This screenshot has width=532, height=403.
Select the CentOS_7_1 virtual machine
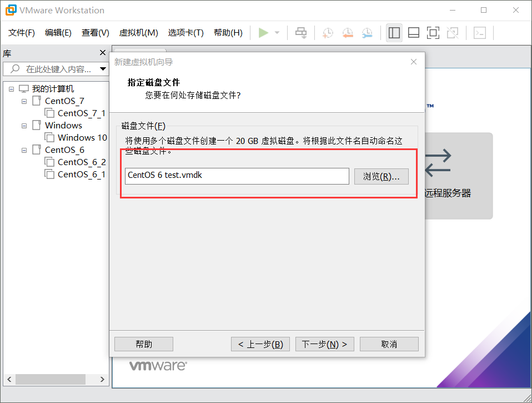82,113
